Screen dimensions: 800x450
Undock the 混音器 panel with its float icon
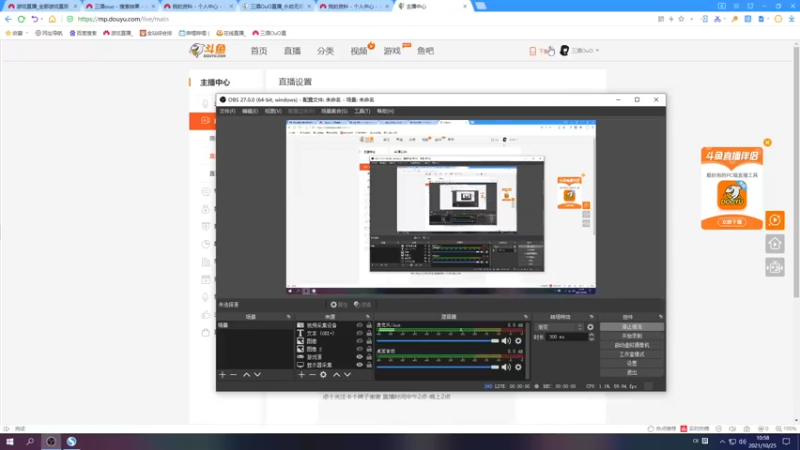[x=526, y=317]
